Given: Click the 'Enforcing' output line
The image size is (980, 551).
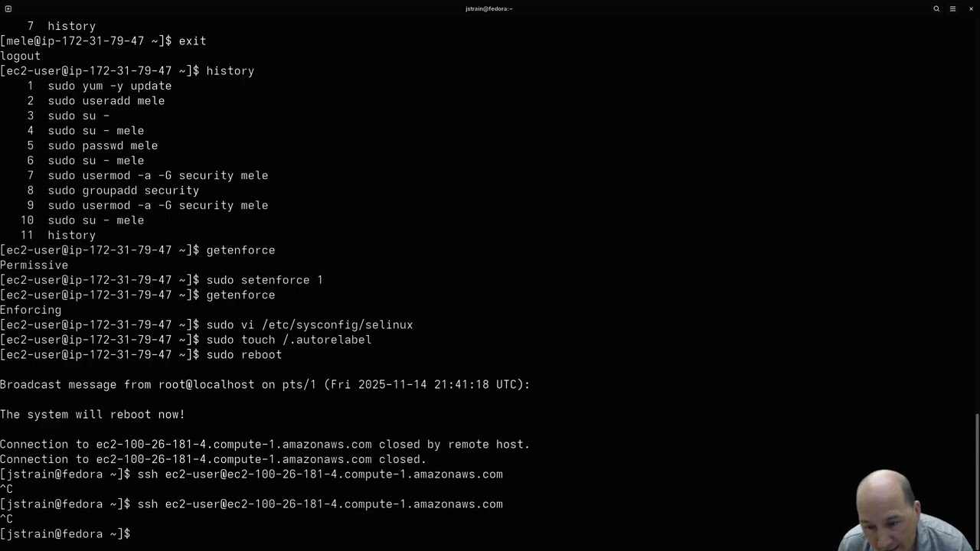Looking at the screenshot, I should tap(31, 311).
